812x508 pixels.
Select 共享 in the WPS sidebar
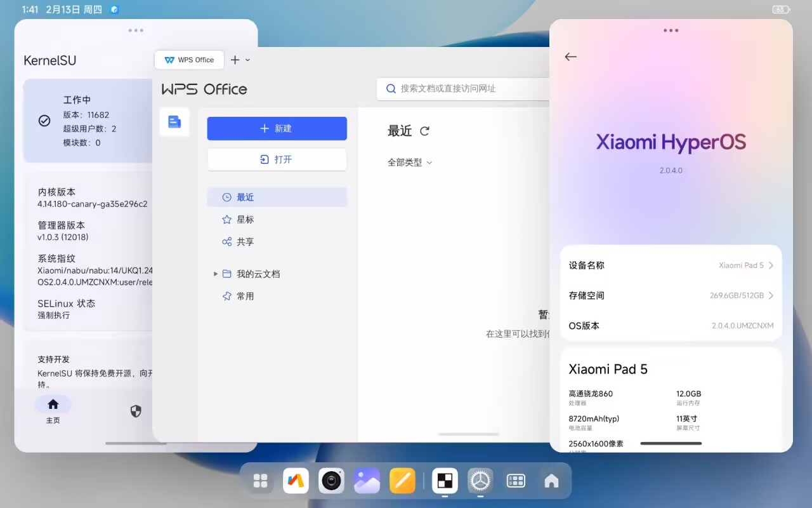[x=277, y=242]
